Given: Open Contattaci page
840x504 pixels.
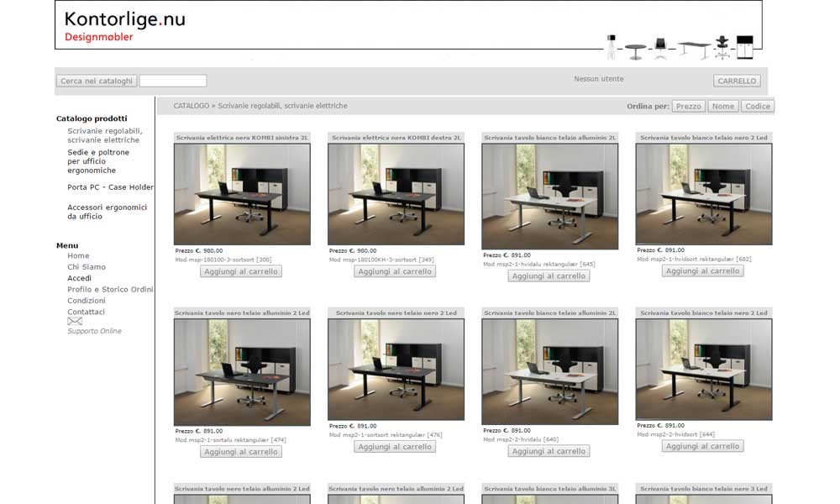Looking at the screenshot, I should click(x=87, y=312).
